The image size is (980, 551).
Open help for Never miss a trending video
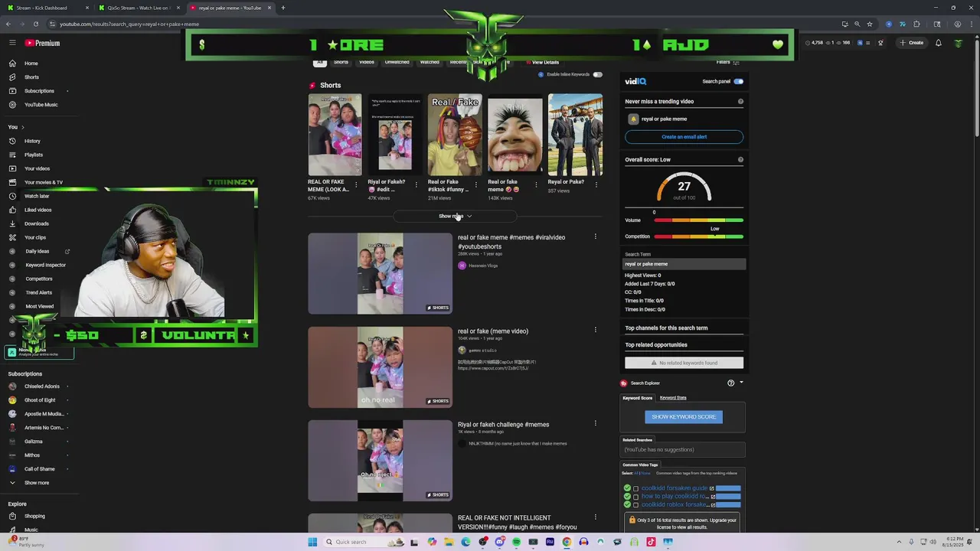[740, 101]
